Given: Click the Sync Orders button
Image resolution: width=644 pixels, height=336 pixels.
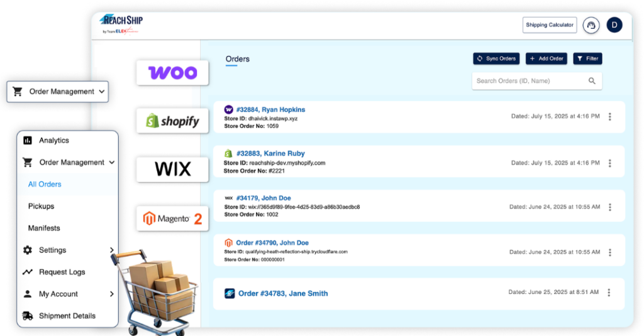Looking at the screenshot, I should click(x=496, y=58).
